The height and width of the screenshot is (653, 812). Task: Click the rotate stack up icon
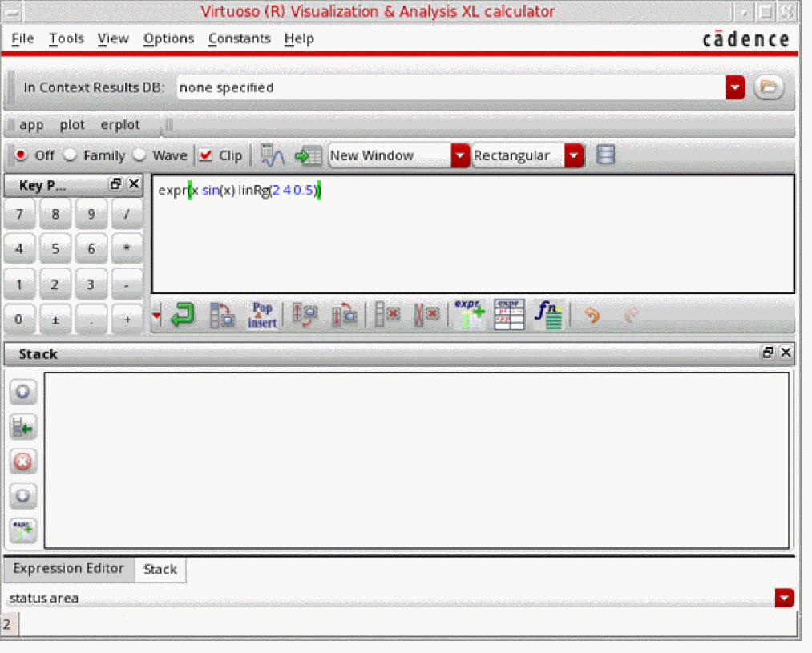[x=344, y=315]
